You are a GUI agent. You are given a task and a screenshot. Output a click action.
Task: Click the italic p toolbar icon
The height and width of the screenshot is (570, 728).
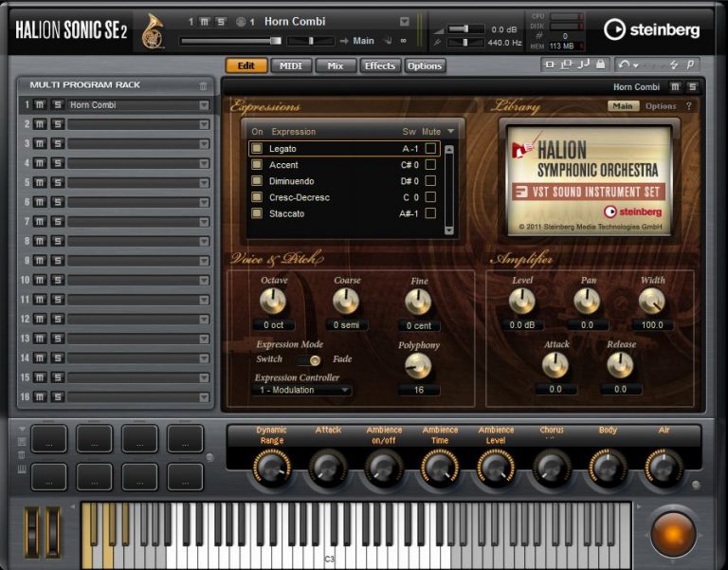click(690, 64)
